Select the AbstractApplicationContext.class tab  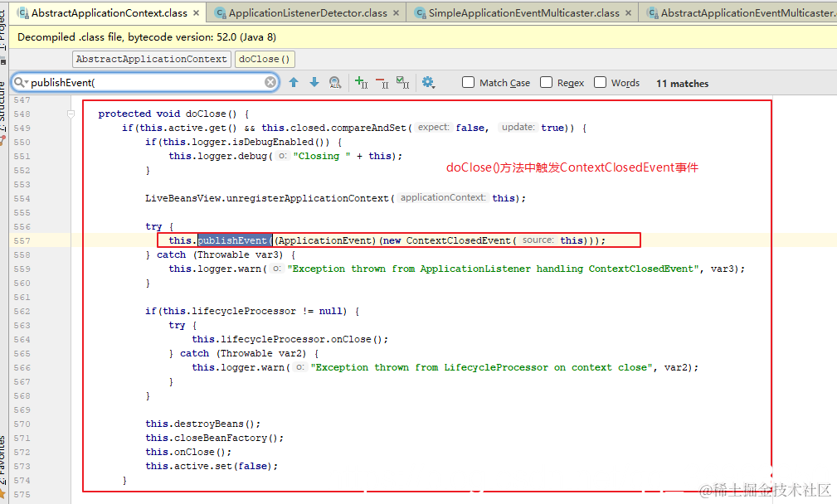[109, 12]
